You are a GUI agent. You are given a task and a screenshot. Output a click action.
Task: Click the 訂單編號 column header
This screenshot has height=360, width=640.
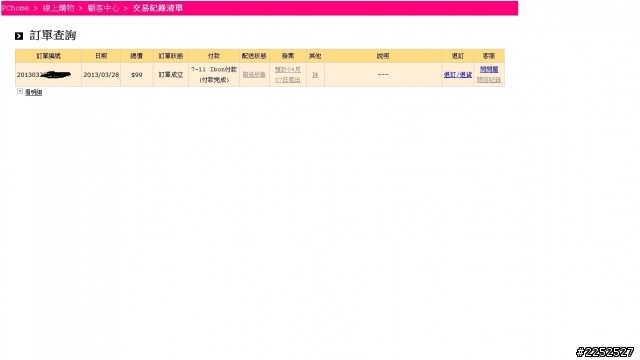[x=48, y=56]
